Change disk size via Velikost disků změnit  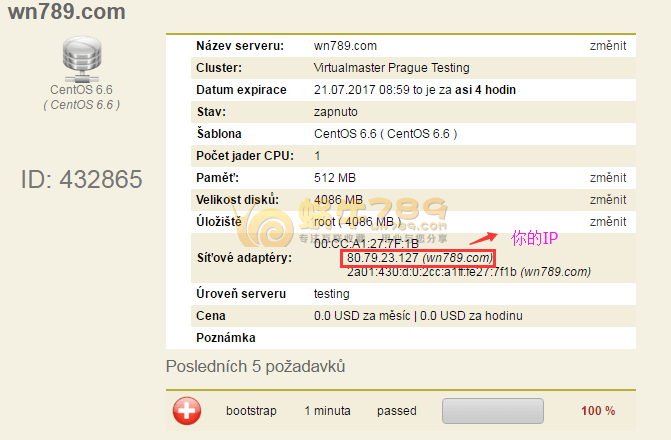click(608, 200)
